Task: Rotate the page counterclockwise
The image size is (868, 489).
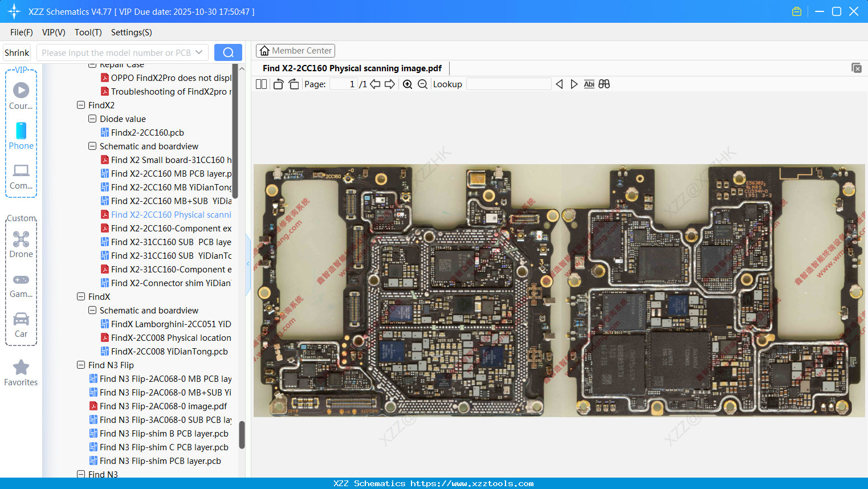Action: pyautogui.click(x=278, y=84)
